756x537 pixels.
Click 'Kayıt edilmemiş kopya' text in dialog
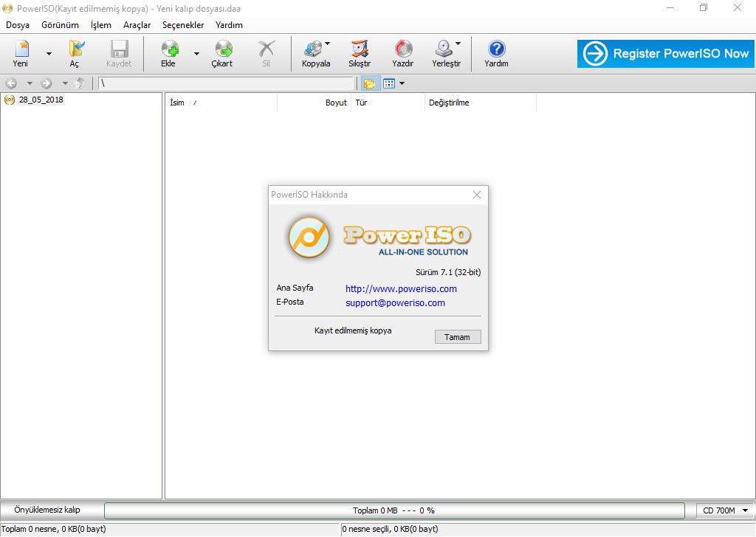coord(353,330)
